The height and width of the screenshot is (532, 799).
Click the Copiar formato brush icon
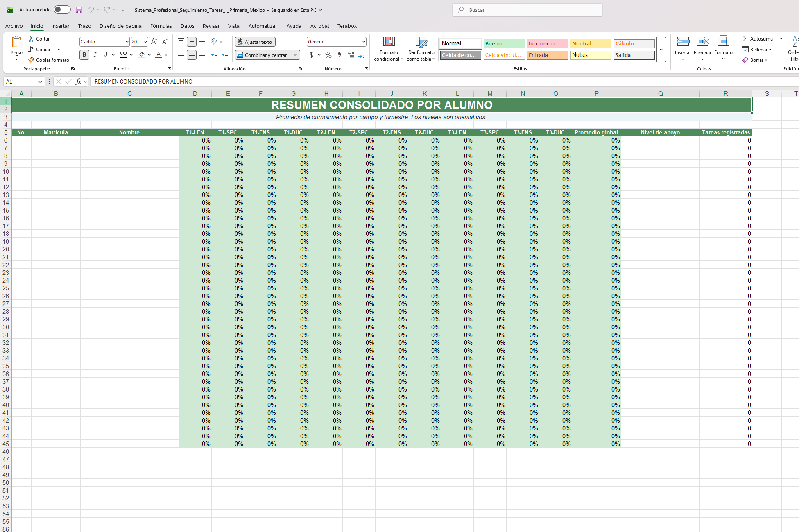(31, 60)
